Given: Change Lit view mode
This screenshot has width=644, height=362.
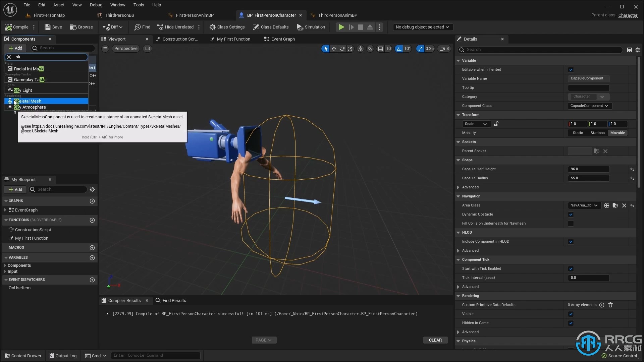Looking at the screenshot, I should (148, 49).
